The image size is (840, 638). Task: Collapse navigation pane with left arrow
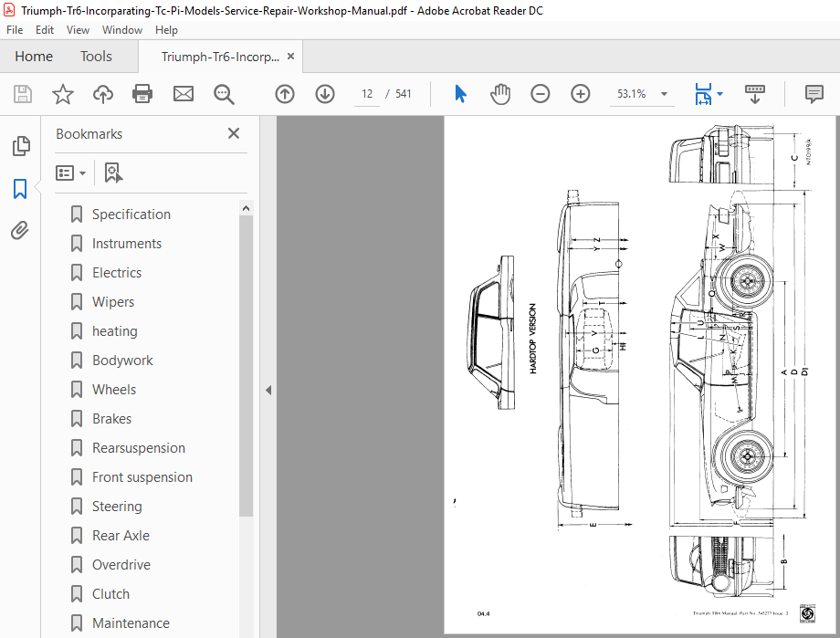[x=268, y=391]
